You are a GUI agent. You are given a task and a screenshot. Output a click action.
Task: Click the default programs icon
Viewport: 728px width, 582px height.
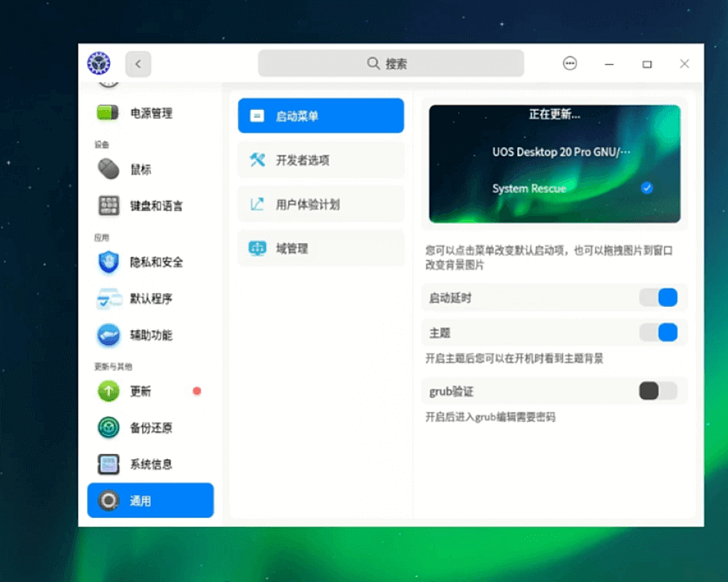coord(108,298)
